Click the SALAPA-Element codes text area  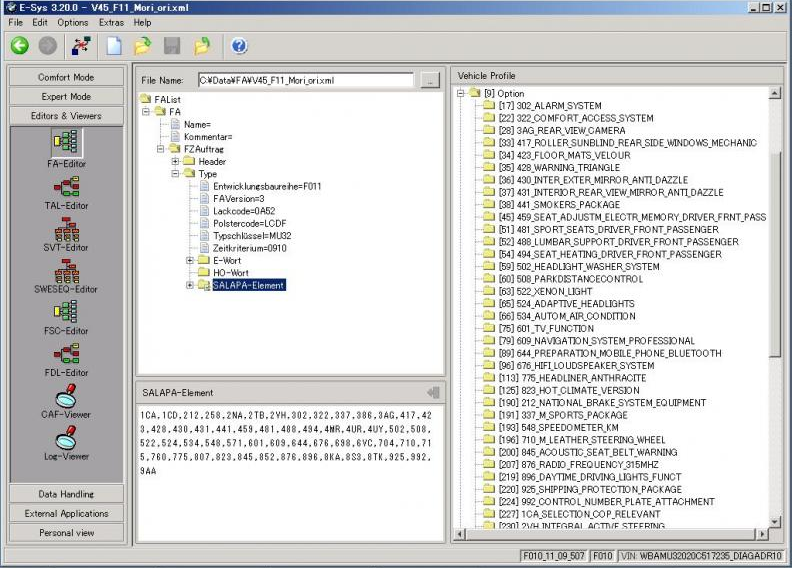click(x=290, y=473)
